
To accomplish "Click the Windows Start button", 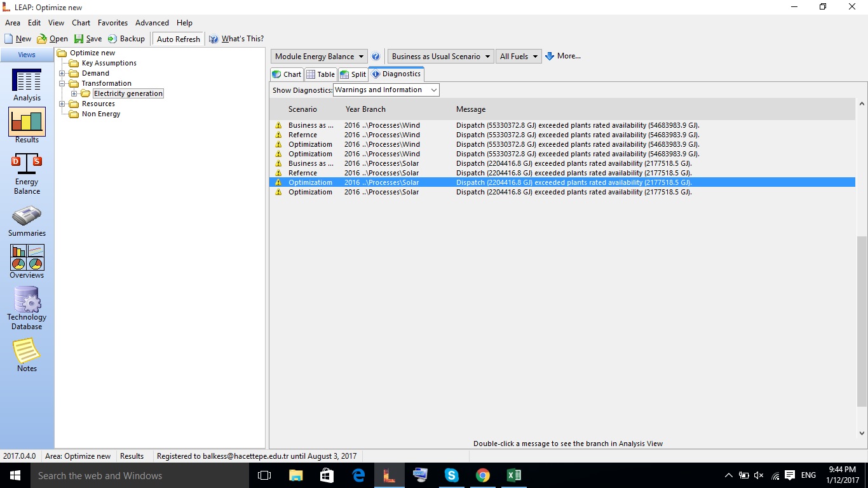I will 15,475.
